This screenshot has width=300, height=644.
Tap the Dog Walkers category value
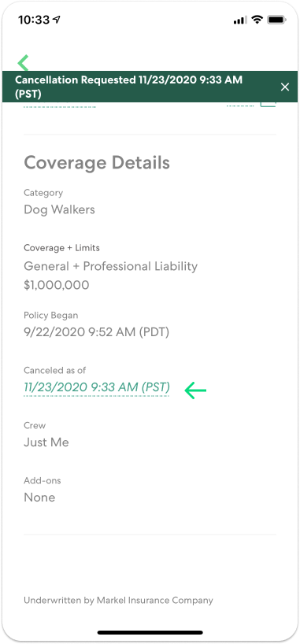pos(59,209)
